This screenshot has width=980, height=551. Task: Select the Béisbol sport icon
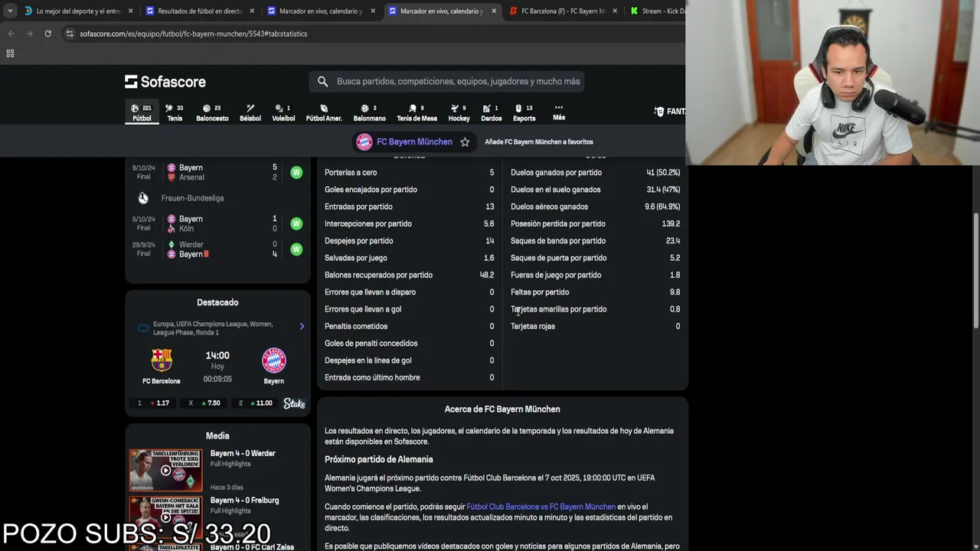click(250, 112)
